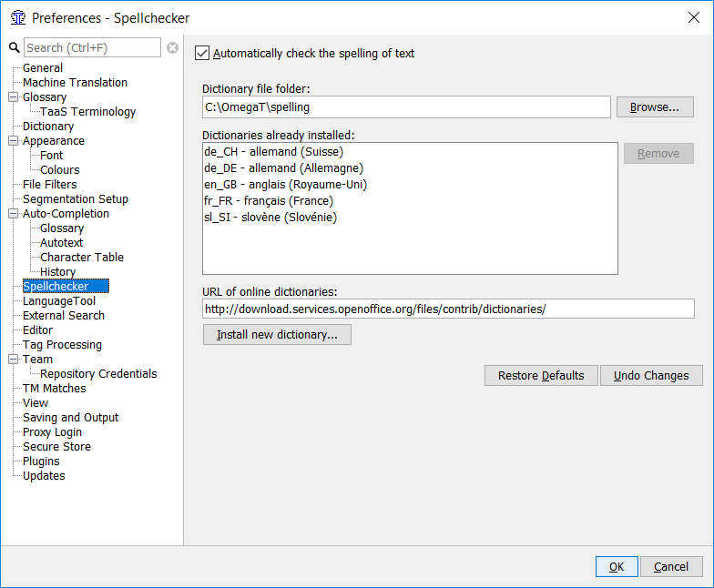The height and width of the screenshot is (588, 714).
Task: Focus the Search (Ctrl+F) field
Action: [x=92, y=47]
